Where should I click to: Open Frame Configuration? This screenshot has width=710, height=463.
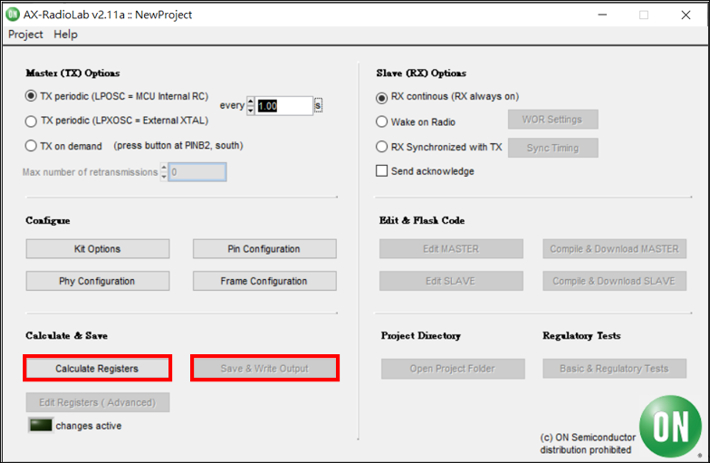tap(264, 281)
